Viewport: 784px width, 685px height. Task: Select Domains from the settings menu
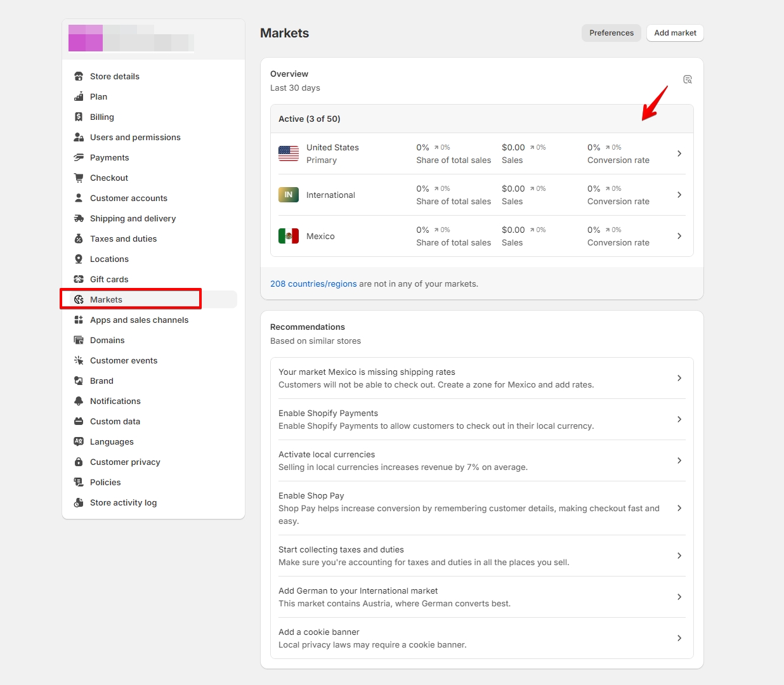pyautogui.click(x=107, y=340)
